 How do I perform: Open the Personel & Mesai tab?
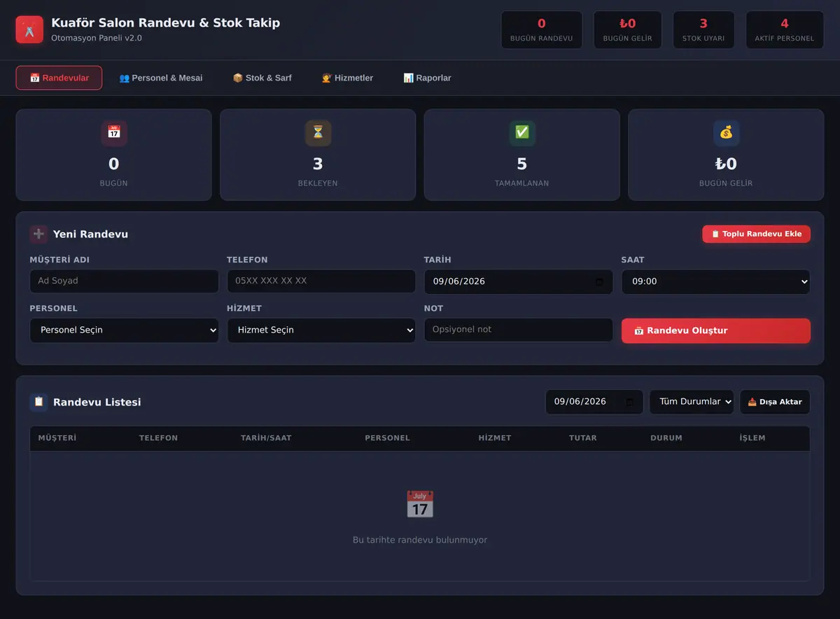pyautogui.click(x=161, y=78)
